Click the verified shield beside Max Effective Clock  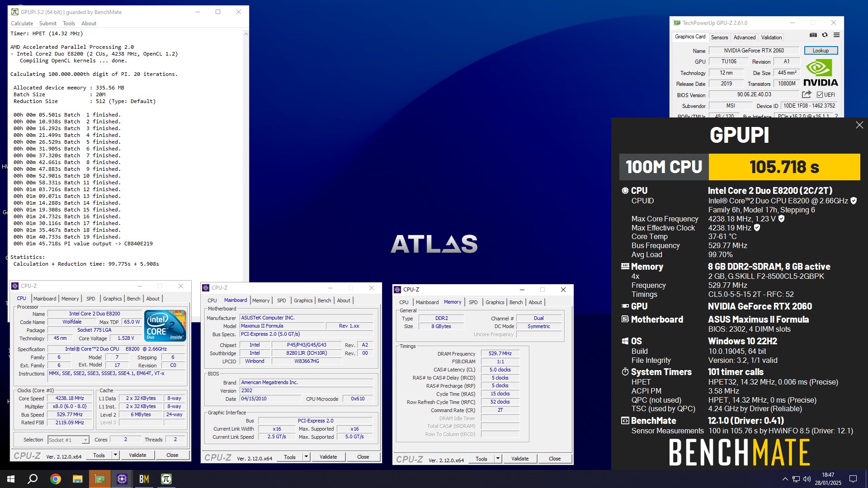pyautogui.click(x=757, y=228)
